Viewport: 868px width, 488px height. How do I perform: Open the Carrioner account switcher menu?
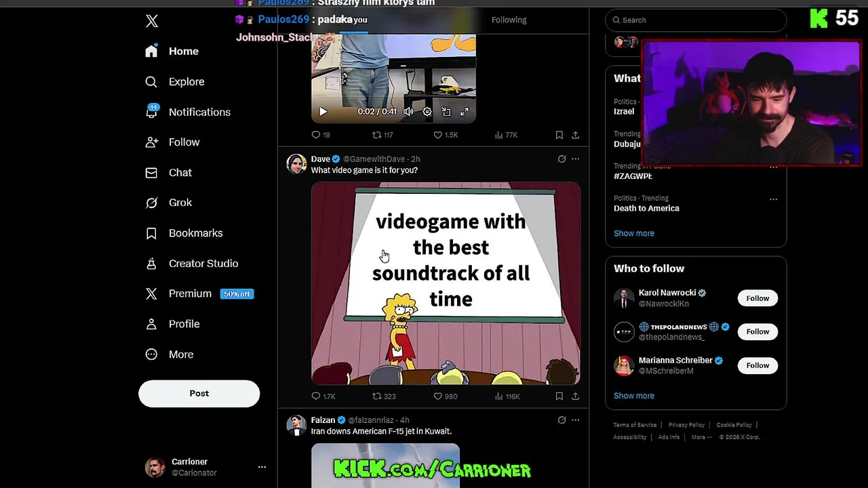click(262, 467)
